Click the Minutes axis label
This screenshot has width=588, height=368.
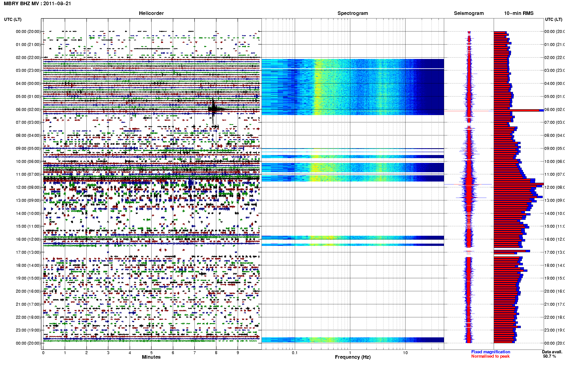click(x=151, y=357)
